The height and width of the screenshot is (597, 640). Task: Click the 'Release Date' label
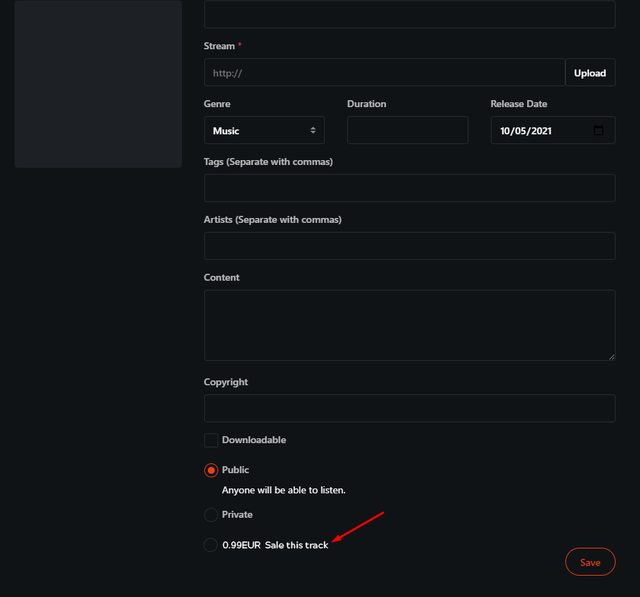tap(519, 104)
